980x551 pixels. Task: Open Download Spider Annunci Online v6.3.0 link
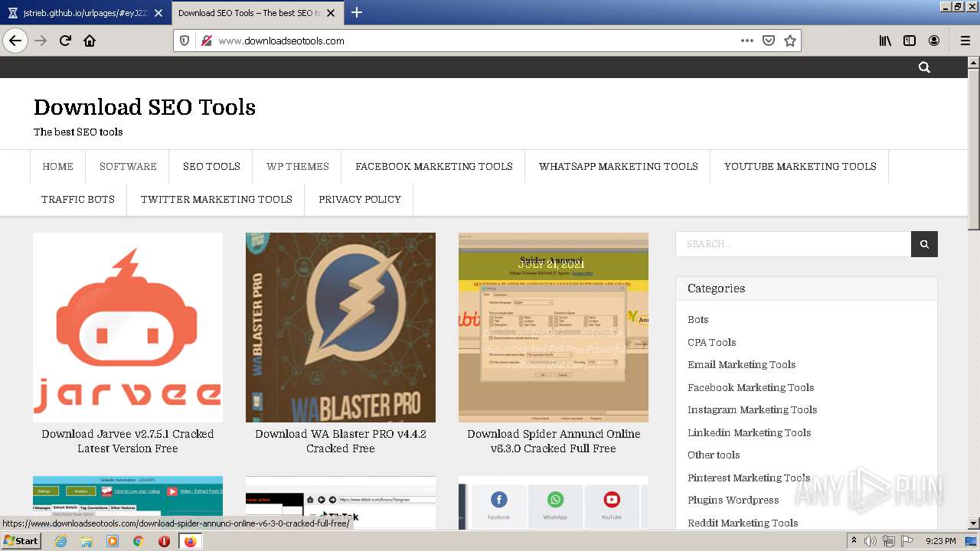pyautogui.click(x=554, y=441)
